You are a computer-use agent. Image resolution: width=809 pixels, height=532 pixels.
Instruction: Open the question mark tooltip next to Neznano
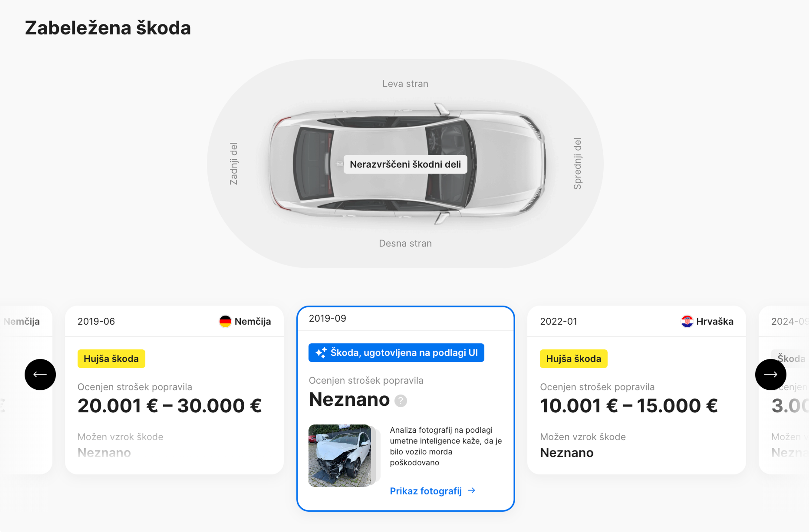pos(401,401)
